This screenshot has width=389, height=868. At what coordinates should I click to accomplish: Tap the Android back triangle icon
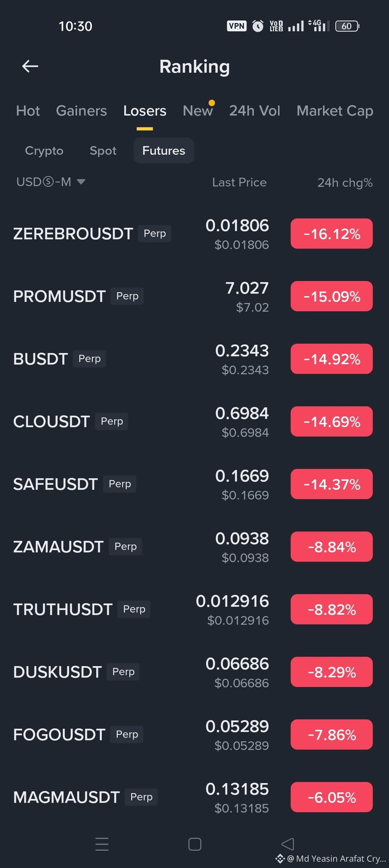pos(287,844)
